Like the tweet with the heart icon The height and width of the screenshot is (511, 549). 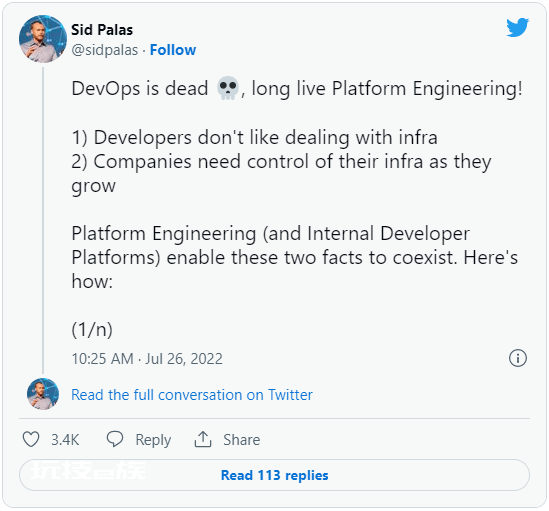tap(31, 439)
